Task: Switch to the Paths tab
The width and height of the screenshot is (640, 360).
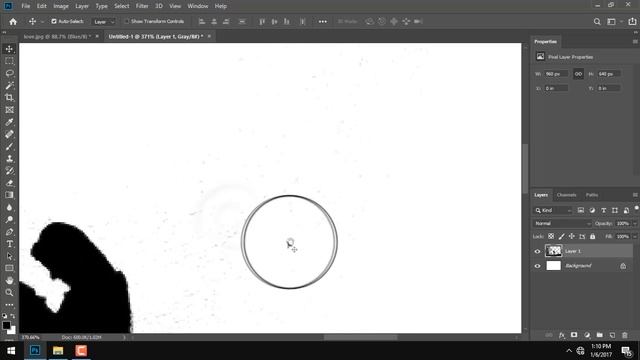Action: 592,195
